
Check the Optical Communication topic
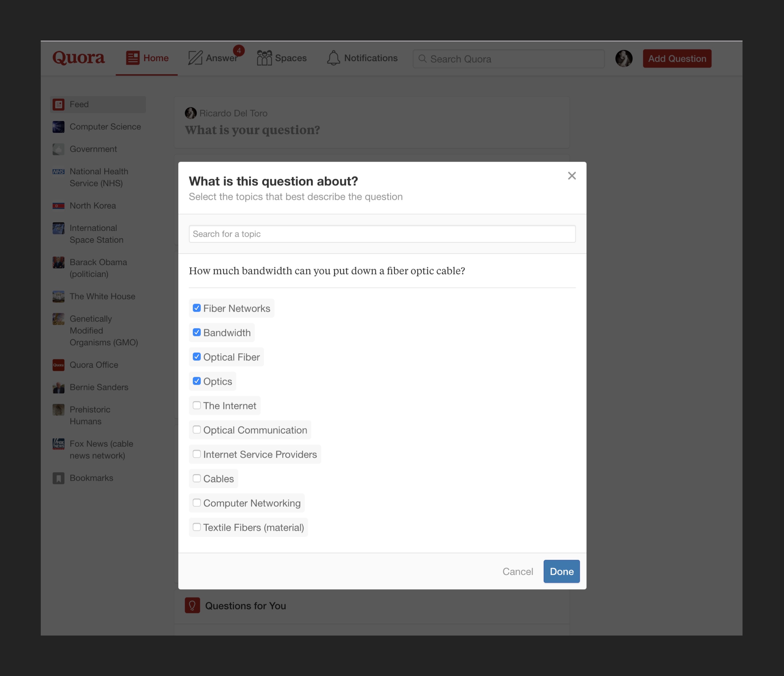[197, 430]
